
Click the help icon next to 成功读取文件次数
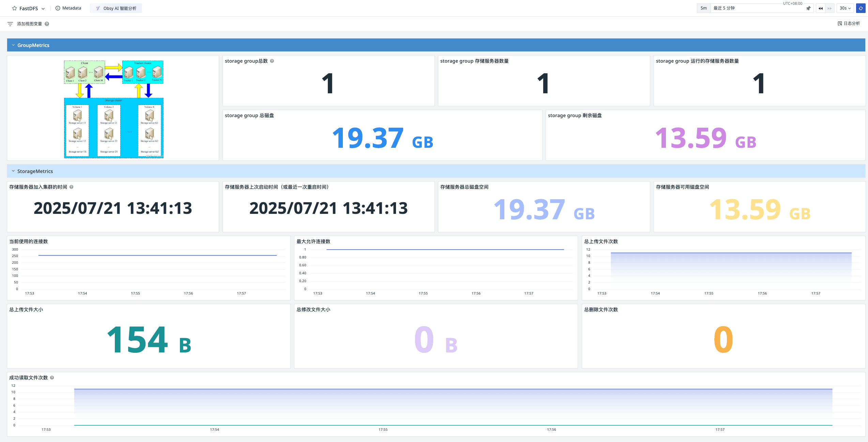tap(52, 378)
